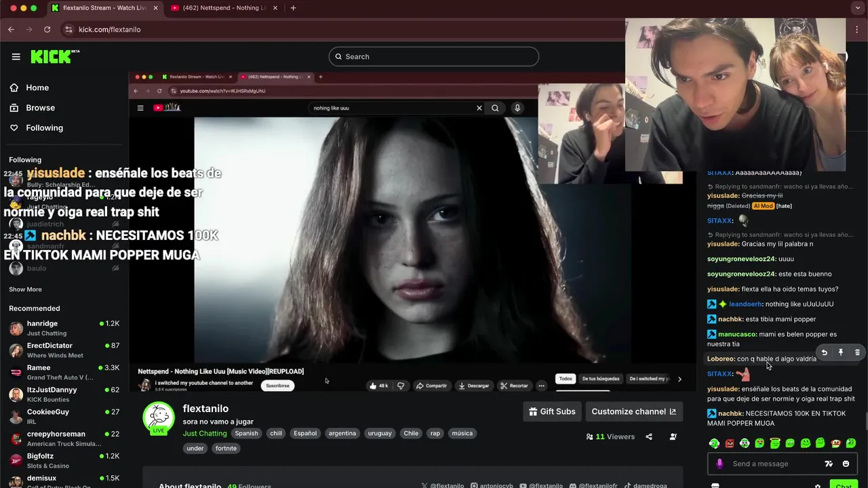Open the Kick hamburger sidebar menu
This screenshot has height=488, width=868.
tap(16, 56)
